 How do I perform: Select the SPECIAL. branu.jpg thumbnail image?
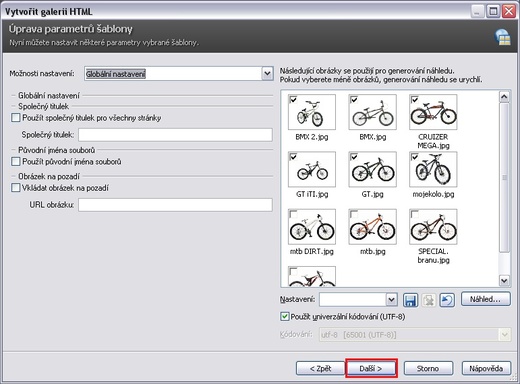(x=433, y=227)
